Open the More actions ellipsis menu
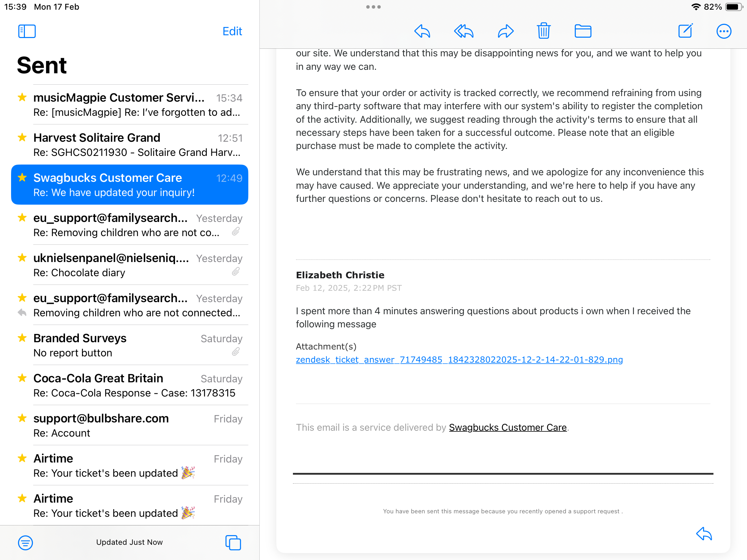The width and height of the screenshot is (747, 560). coord(723,31)
